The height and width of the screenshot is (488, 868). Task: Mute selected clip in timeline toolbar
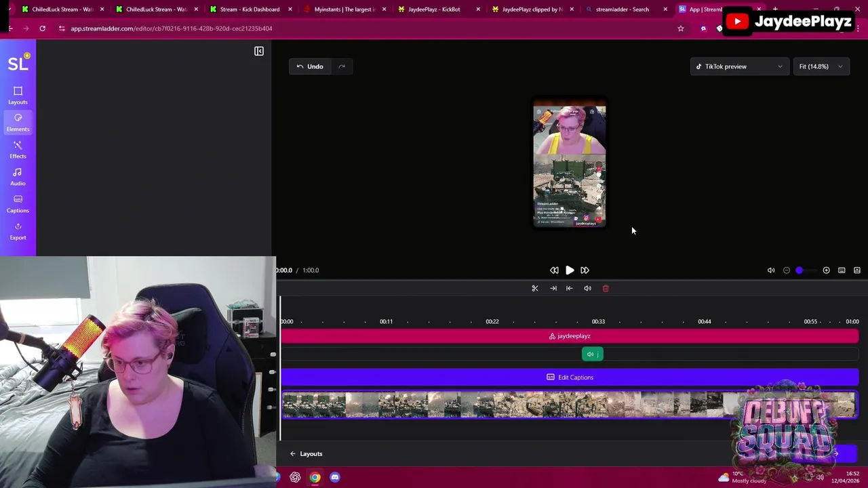[587, 289]
